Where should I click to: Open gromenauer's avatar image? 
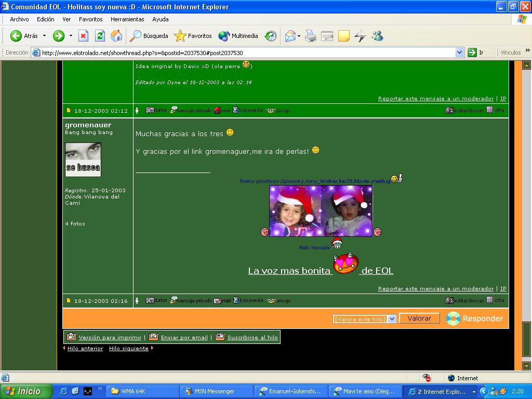coord(83,159)
